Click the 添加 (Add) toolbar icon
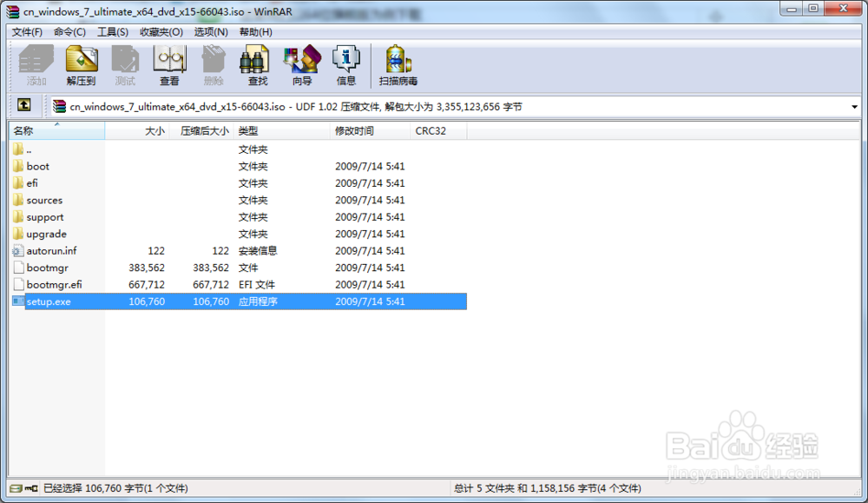 36,65
